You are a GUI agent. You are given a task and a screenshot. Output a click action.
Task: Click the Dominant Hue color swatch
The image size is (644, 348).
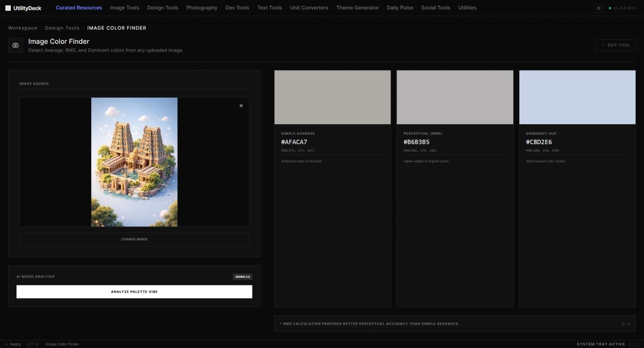click(577, 97)
